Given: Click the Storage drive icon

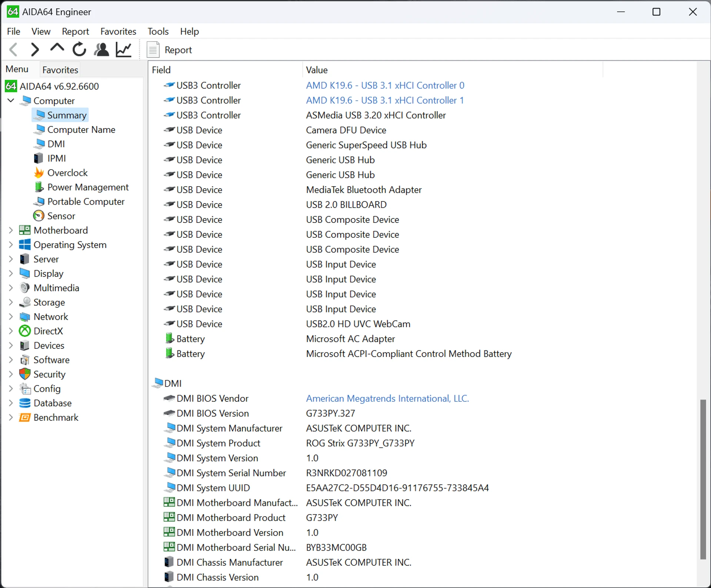Looking at the screenshot, I should (x=25, y=302).
